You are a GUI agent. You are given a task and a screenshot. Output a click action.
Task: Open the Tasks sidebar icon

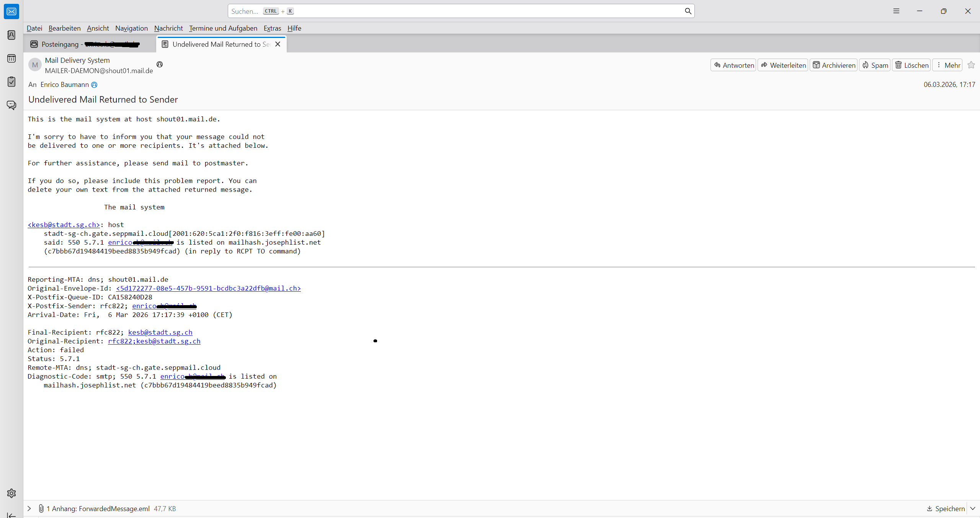point(11,82)
